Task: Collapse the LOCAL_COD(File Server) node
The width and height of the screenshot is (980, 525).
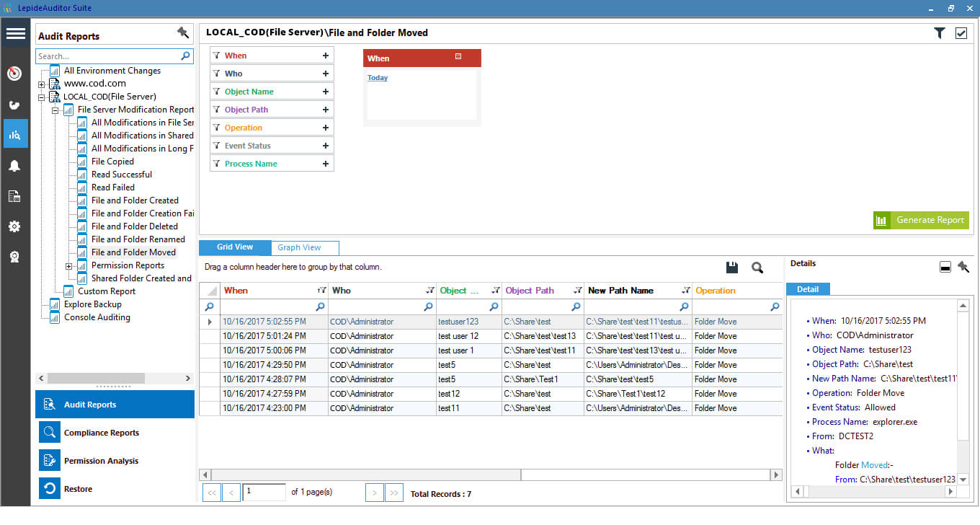Action: tap(41, 97)
